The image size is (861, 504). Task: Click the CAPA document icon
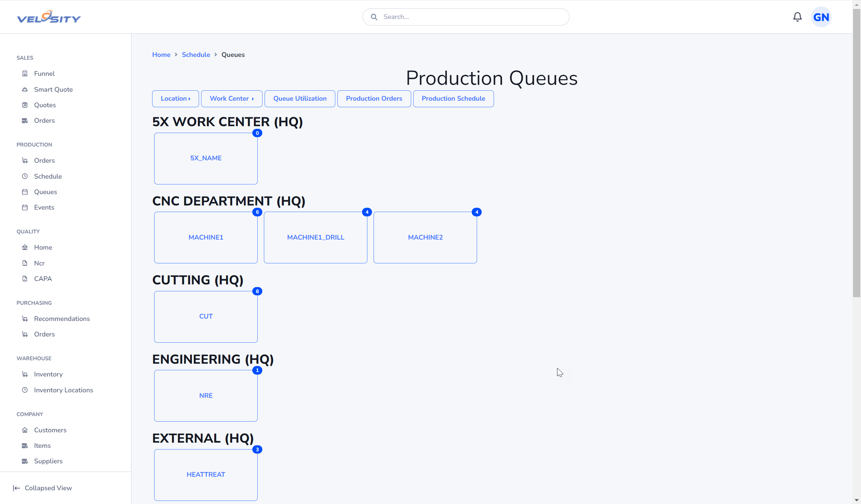pyautogui.click(x=25, y=279)
